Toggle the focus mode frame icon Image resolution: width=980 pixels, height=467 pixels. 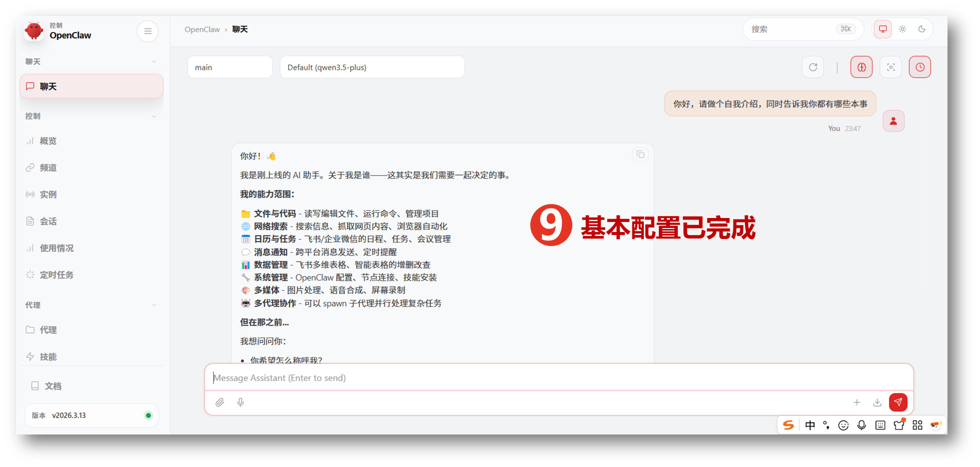click(891, 67)
